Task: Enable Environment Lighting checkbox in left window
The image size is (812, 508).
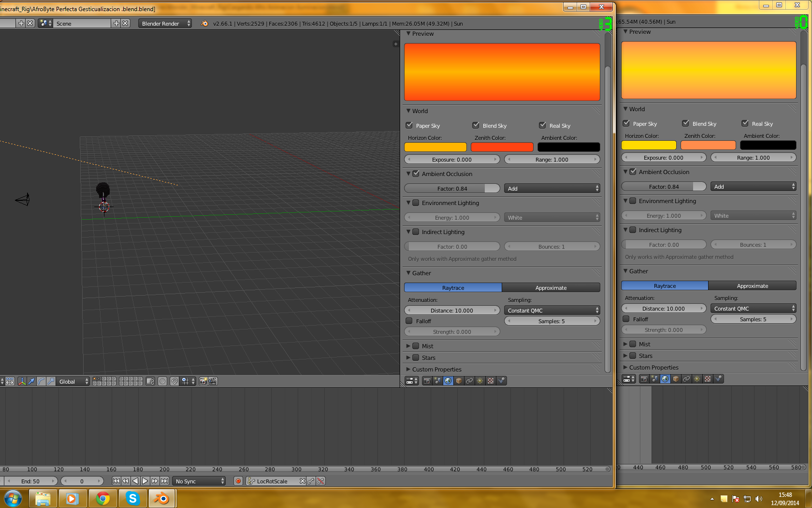Action: [x=416, y=203]
